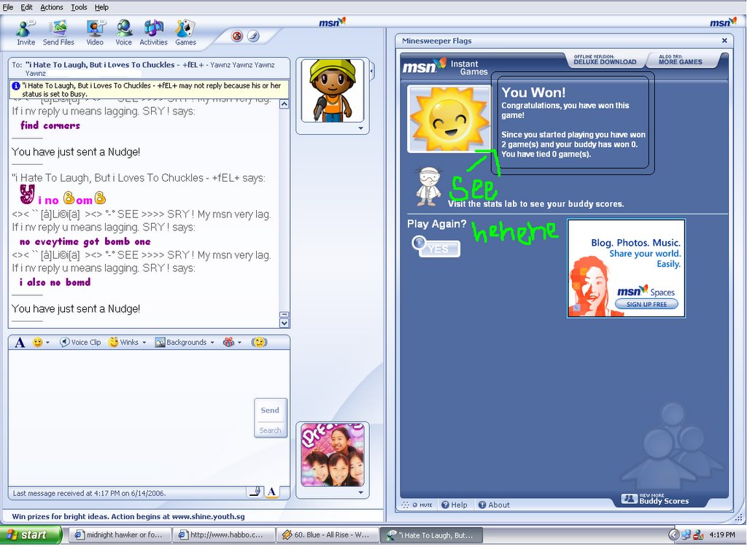The width and height of the screenshot is (747, 560).
Task: Click the Send button
Action: pyautogui.click(x=270, y=410)
